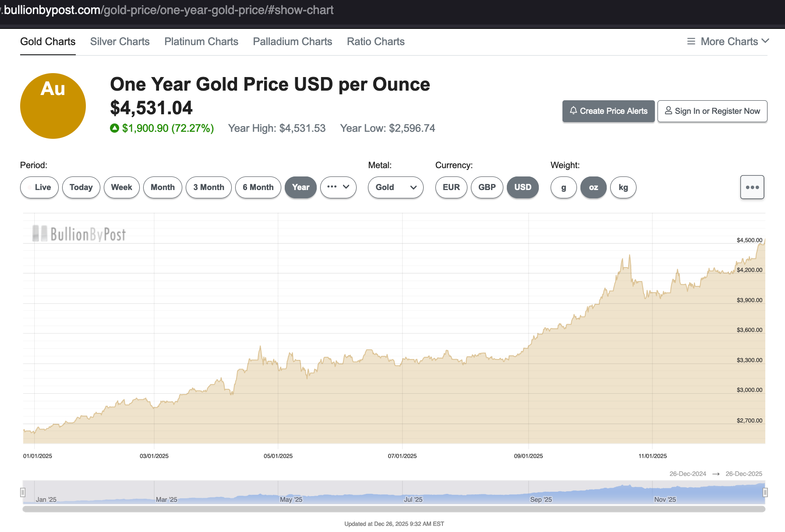Click the hamburger icon beside More Charts
Screen dimensions: 785x532
pyautogui.click(x=691, y=42)
